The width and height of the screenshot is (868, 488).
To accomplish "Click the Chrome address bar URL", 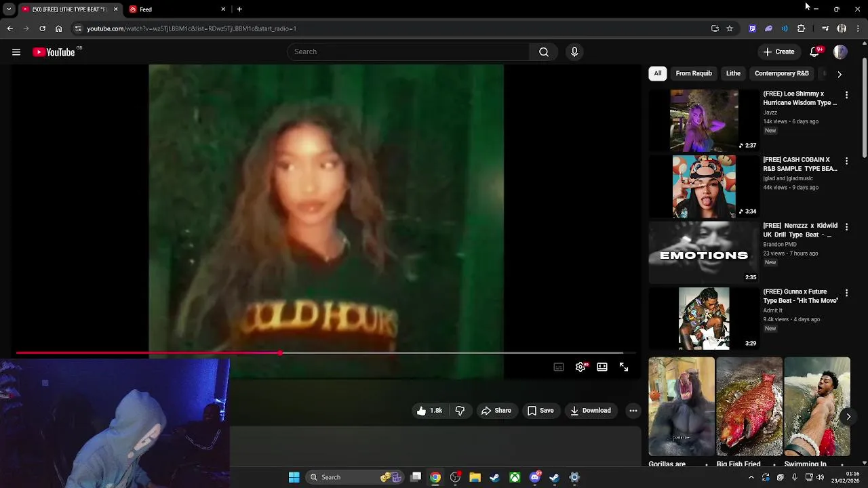I will click(x=191, y=28).
